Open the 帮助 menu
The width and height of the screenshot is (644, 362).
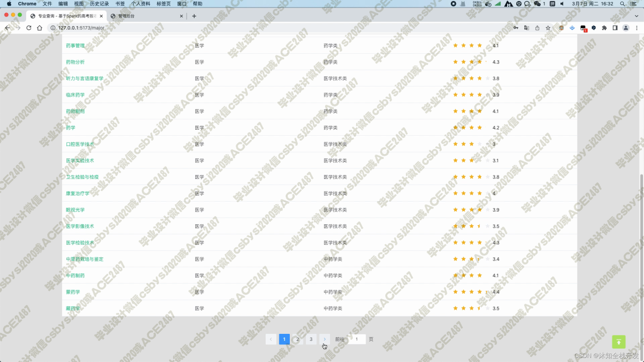tap(198, 4)
